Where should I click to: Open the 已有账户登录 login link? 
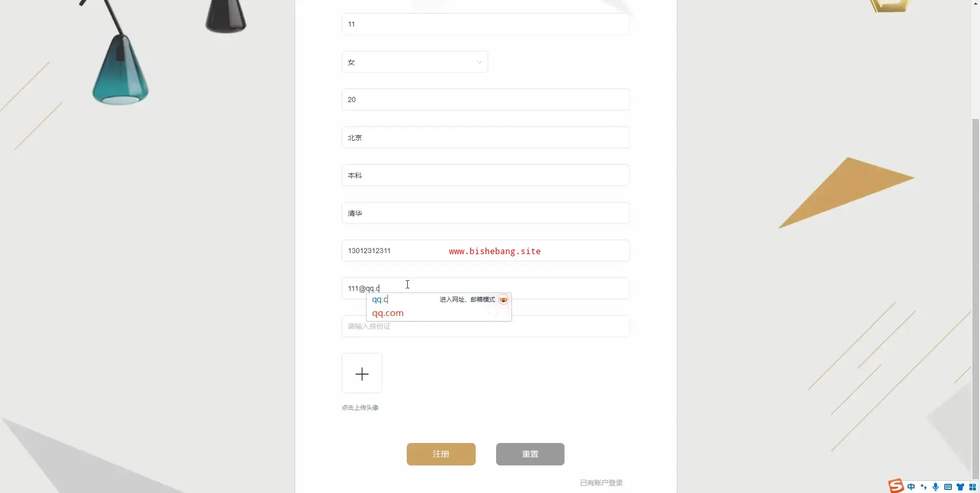601,483
